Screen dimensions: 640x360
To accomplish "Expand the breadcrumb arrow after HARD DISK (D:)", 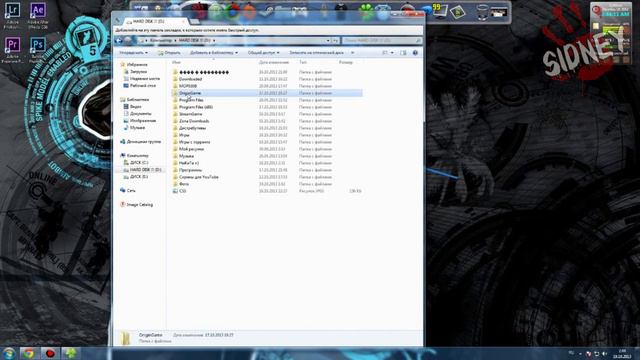I will coord(214,40).
